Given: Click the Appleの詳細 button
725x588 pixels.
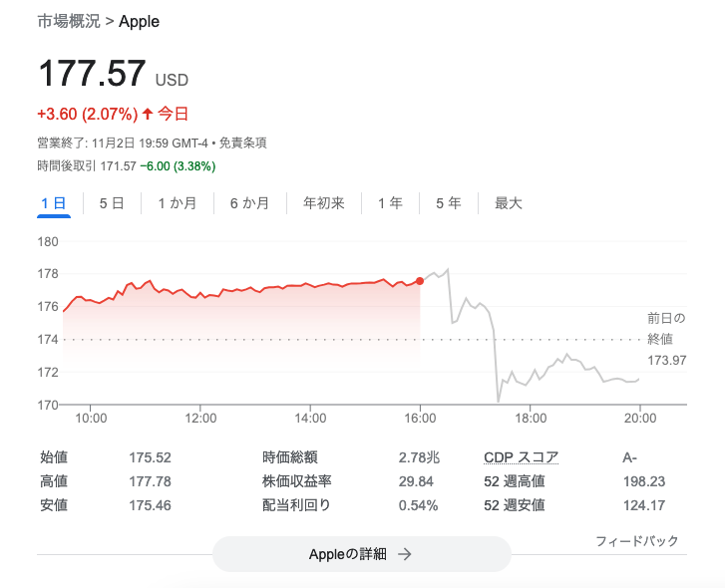Looking at the screenshot, I should (x=362, y=554).
